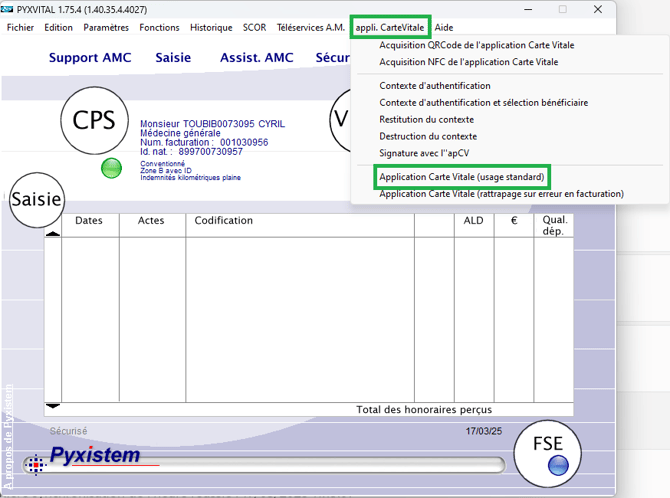Click the name Monsieur TOUBIB0073095 CYRIL

[212, 124]
